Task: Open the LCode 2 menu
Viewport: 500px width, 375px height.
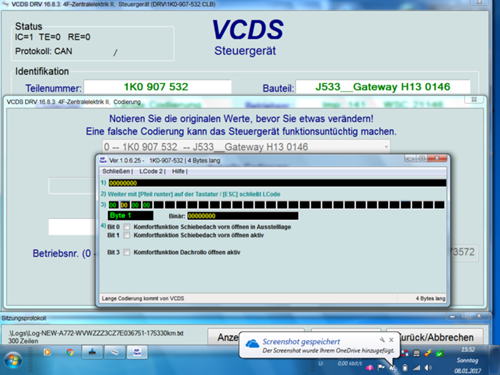Action: click(151, 171)
